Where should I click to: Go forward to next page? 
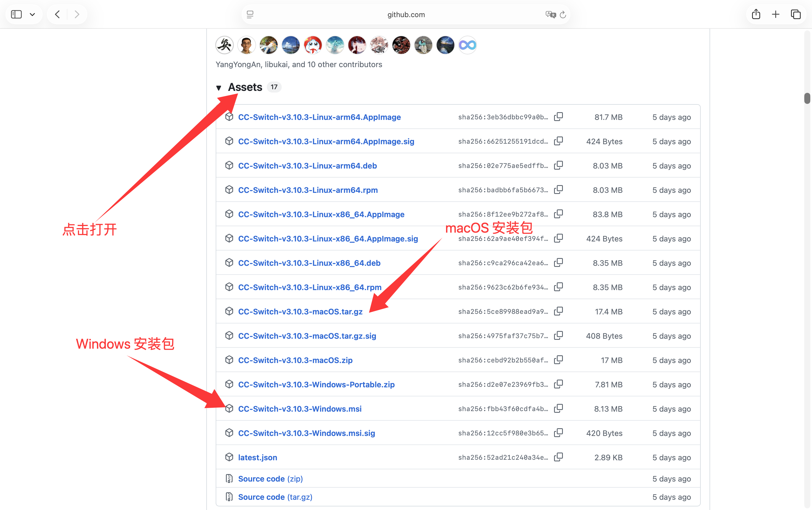point(77,14)
